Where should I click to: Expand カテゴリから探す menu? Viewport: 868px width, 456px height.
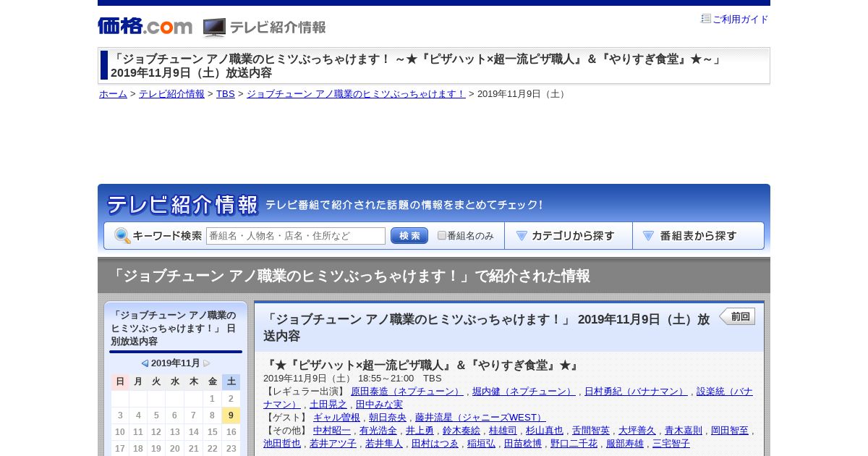tap(569, 236)
